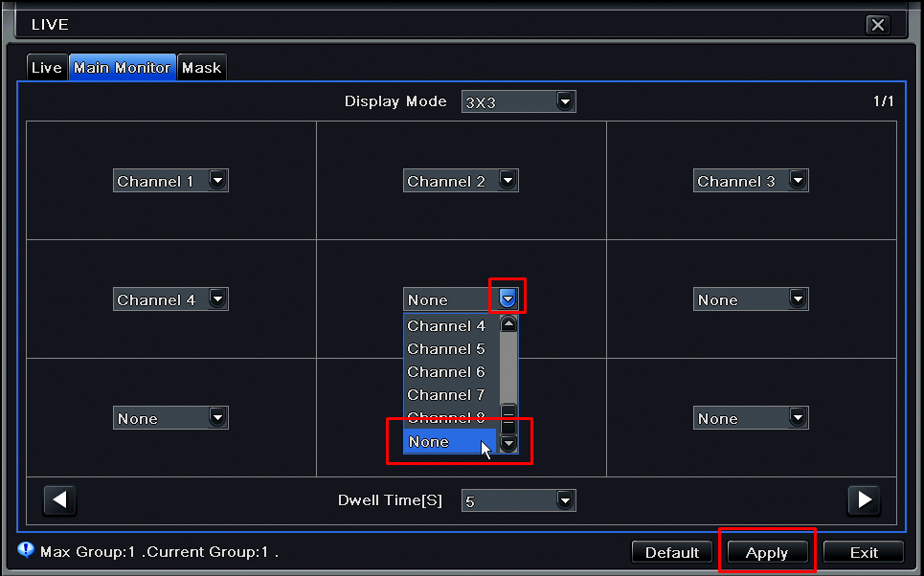Screen dimensions: 924x576
Task: Open the Dwell Time dropdown
Action: click(518, 500)
